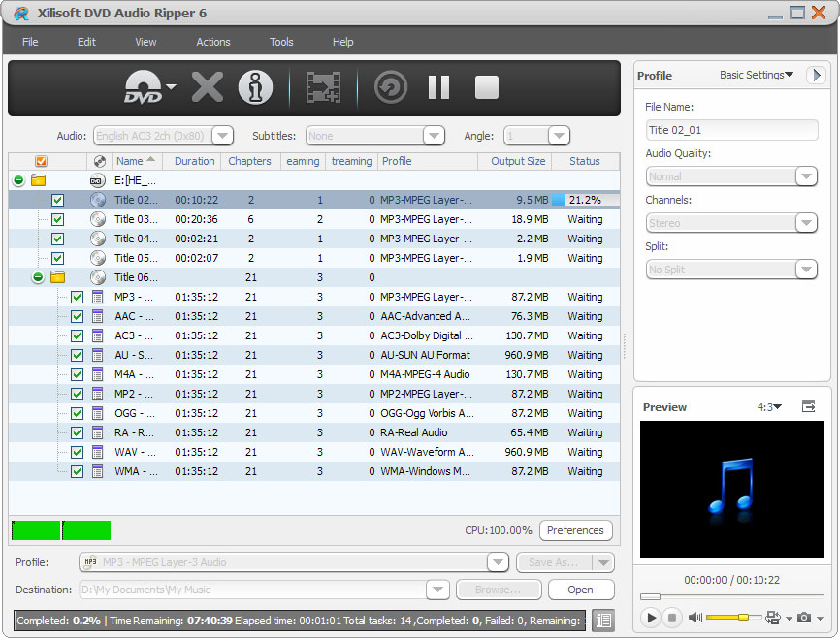Open the Actions menu
Image resolution: width=840 pixels, height=638 pixels.
pos(212,42)
